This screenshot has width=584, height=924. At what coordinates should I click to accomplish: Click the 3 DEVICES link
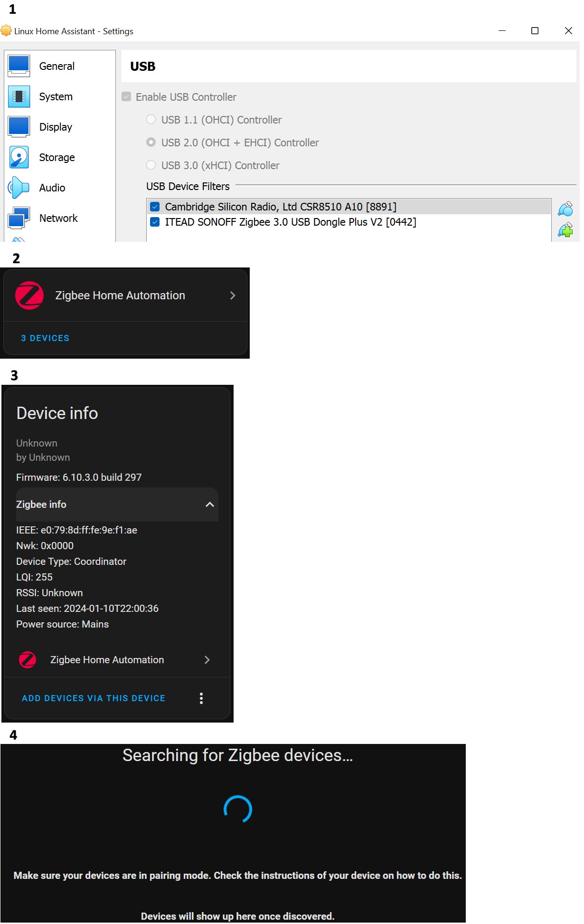45,338
